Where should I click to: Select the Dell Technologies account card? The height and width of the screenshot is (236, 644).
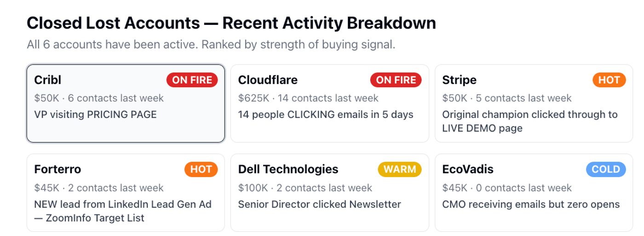pos(329,193)
